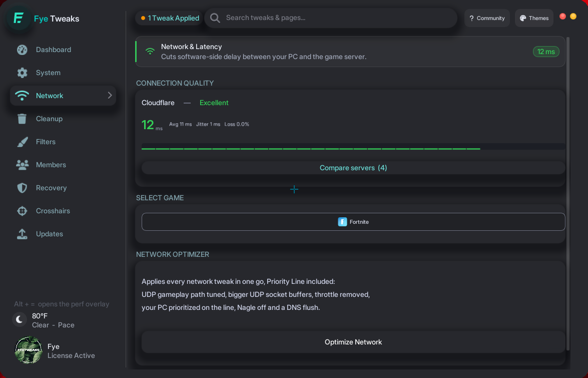
Task: Click the 1 Tweak Applied badge
Action: pos(169,18)
